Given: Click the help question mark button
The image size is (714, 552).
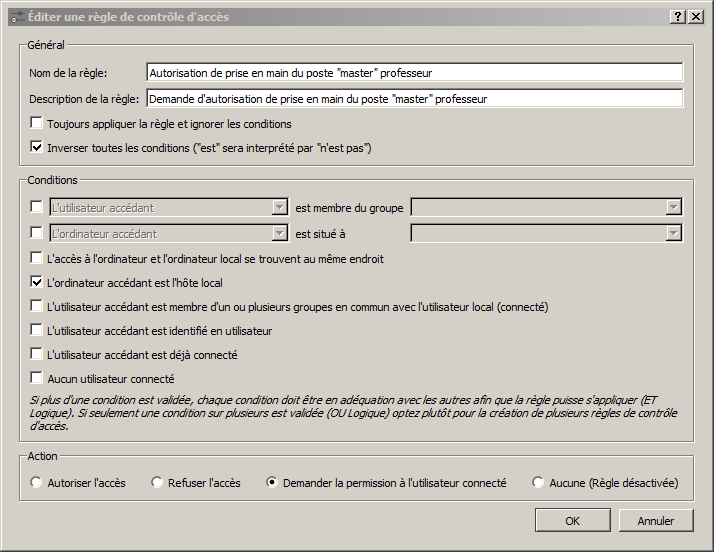Looking at the screenshot, I should (x=678, y=17).
